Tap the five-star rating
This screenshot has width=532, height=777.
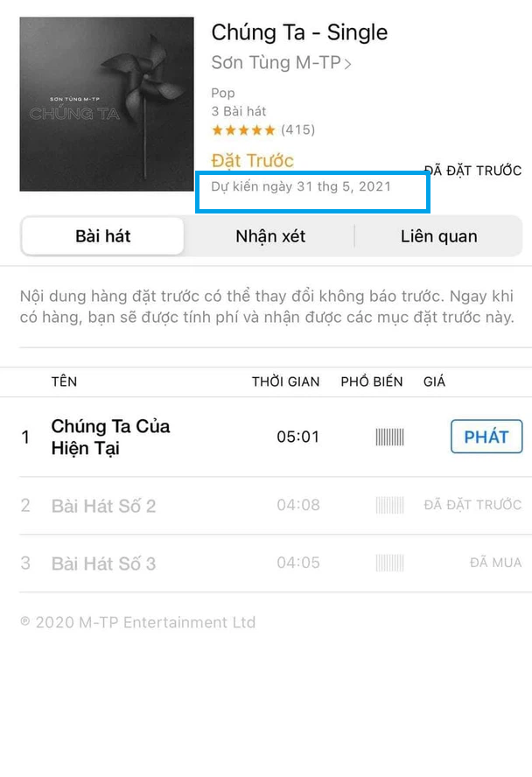coord(243,130)
